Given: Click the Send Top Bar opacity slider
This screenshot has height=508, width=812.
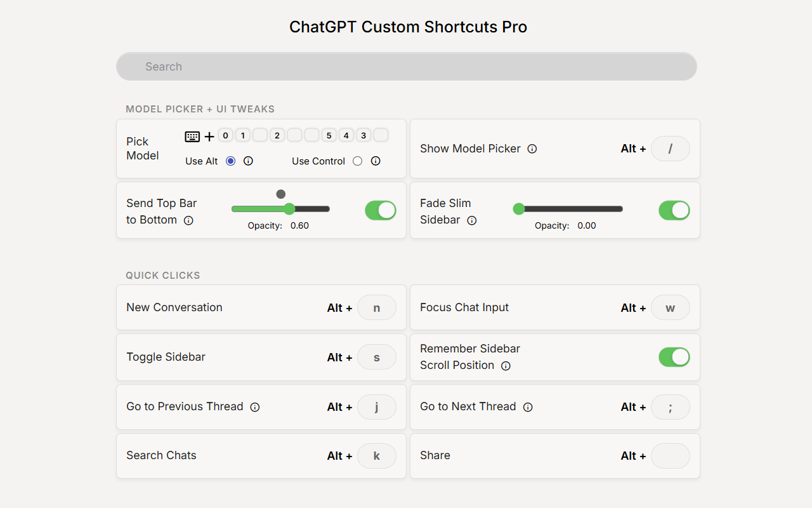Looking at the screenshot, I should coord(280,209).
